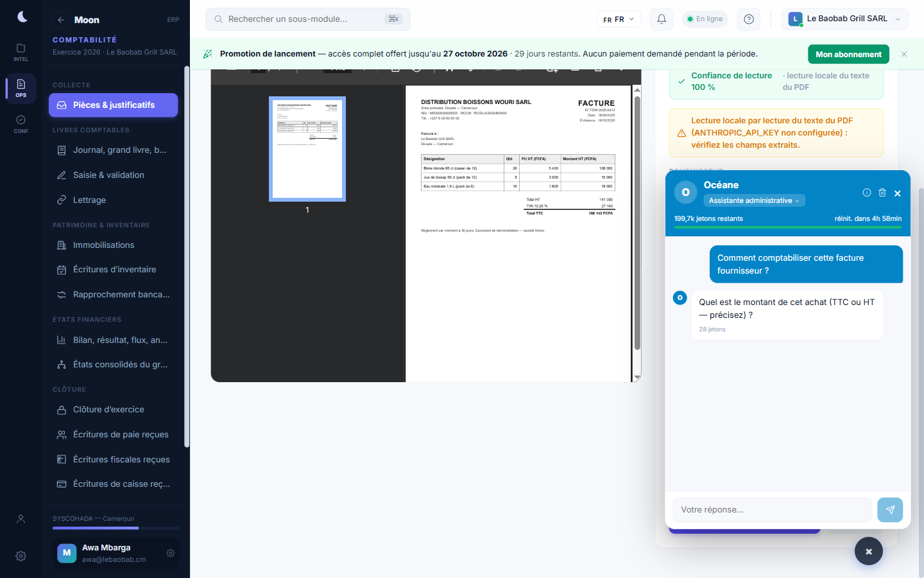Open Écritures de paie reçues
Screen dimensions: 924x578
pos(114,435)
